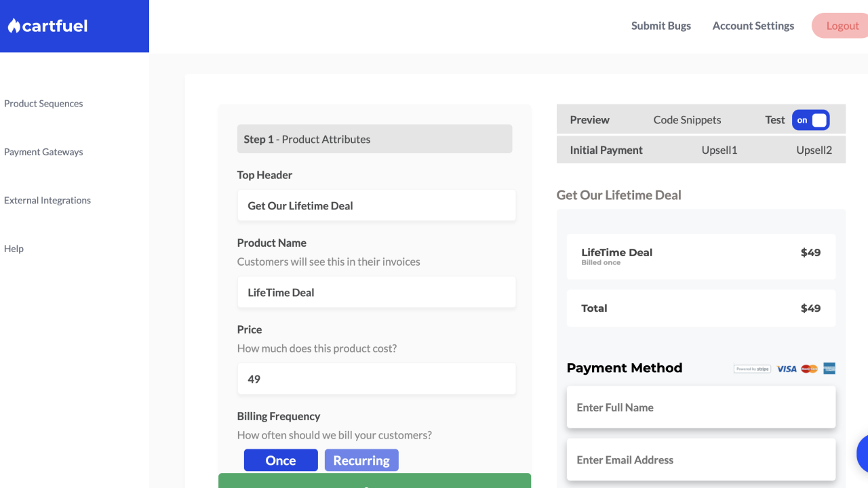
Task: Switch to the Code Snippets tab
Action: pyautogui.click(x=687, y=120)
